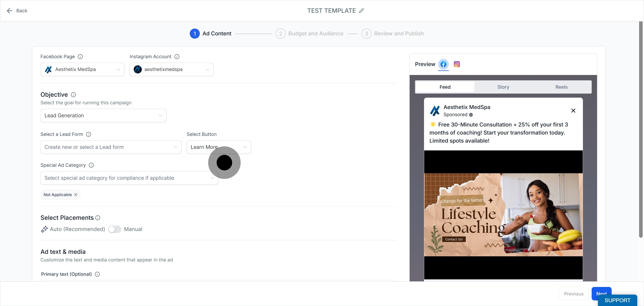The width and height of the screenshot is (644, 306).
Task: Click the Review and Publish step label
Action: [x=399, y=34]
